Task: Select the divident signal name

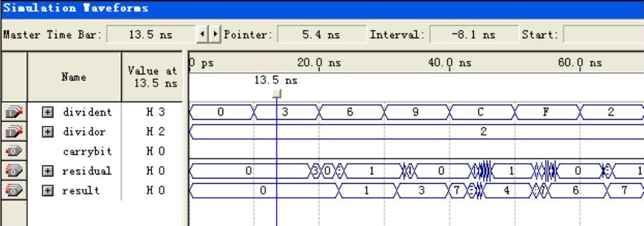Action: (87, 112)
